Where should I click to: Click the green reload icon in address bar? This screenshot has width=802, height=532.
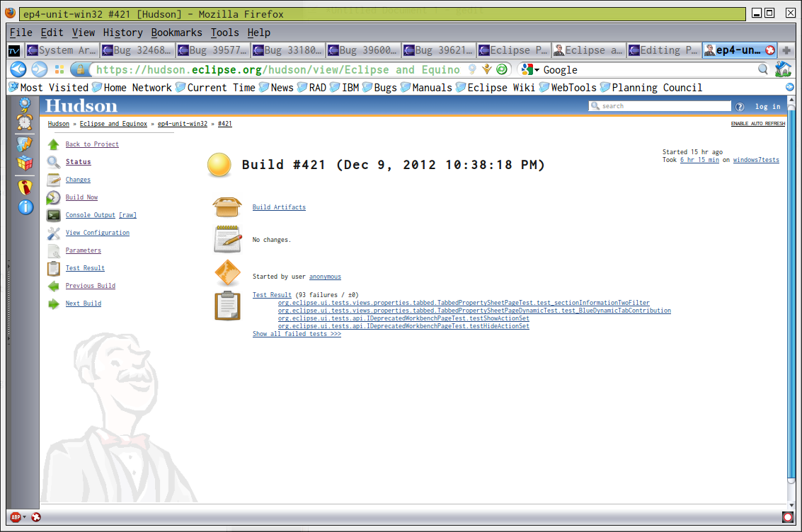click(503, 69)
